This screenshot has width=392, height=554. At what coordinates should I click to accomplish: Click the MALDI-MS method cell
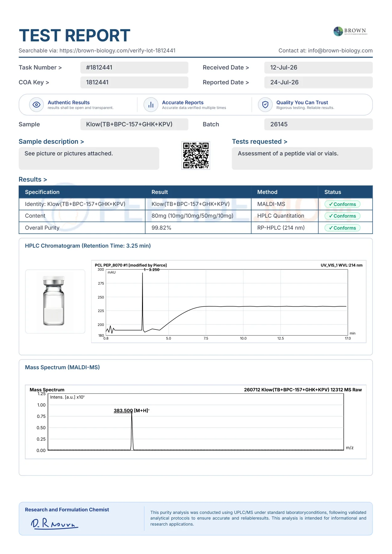click(284, 204)
